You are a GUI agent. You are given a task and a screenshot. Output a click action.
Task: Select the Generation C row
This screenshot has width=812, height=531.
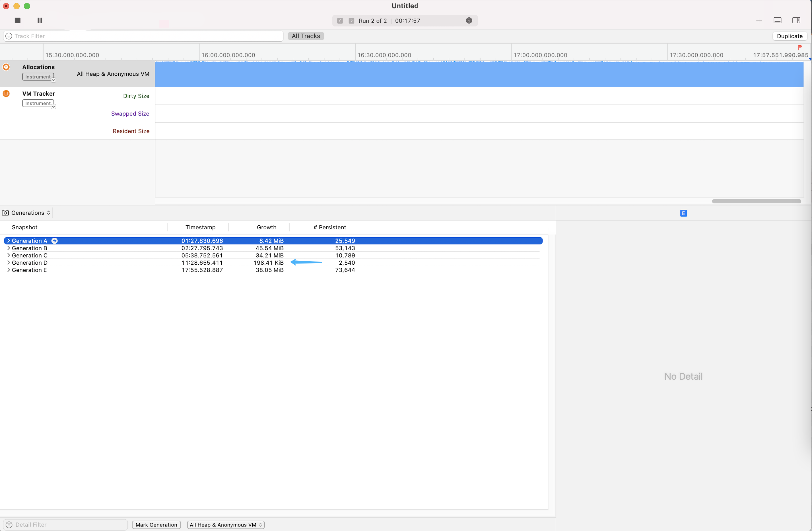point(273,255)
